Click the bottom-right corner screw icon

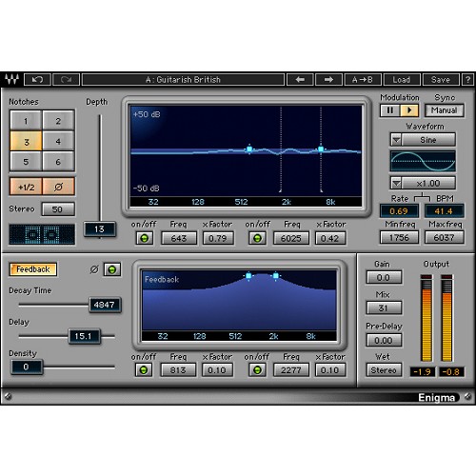coord(467,396)
